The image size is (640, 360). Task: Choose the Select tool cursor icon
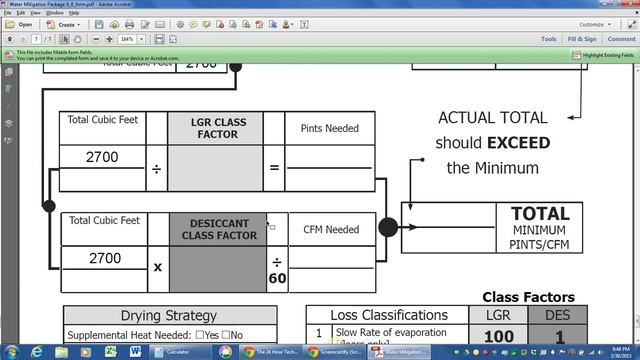tap(64, 39)
